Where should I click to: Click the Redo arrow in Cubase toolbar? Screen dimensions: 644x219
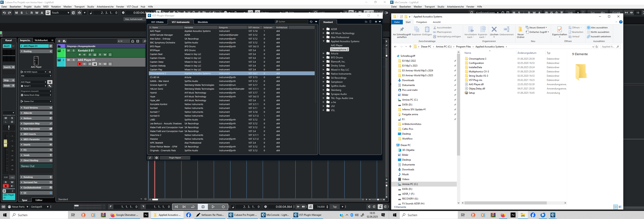pyautogui.click(x=10, y=13)
